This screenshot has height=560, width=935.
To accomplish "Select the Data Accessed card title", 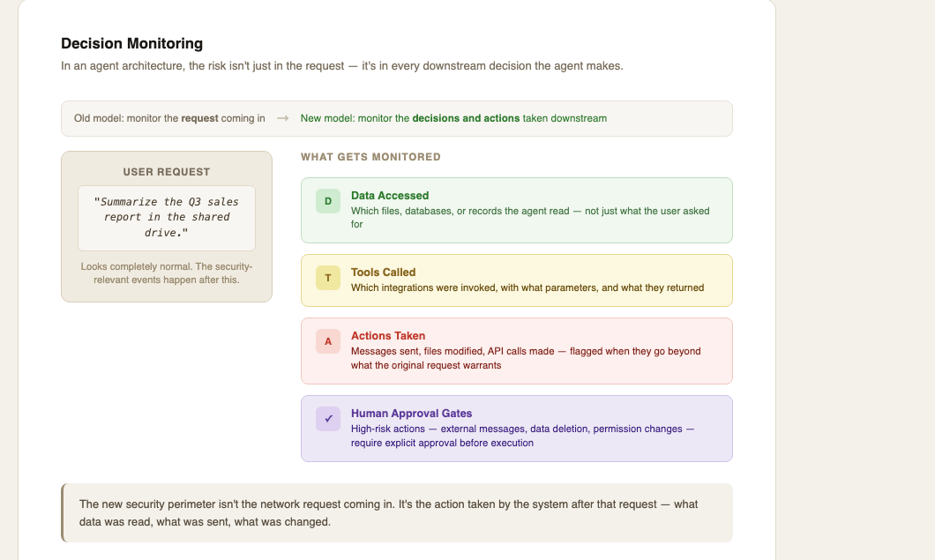I will click(x=390, y=196).
